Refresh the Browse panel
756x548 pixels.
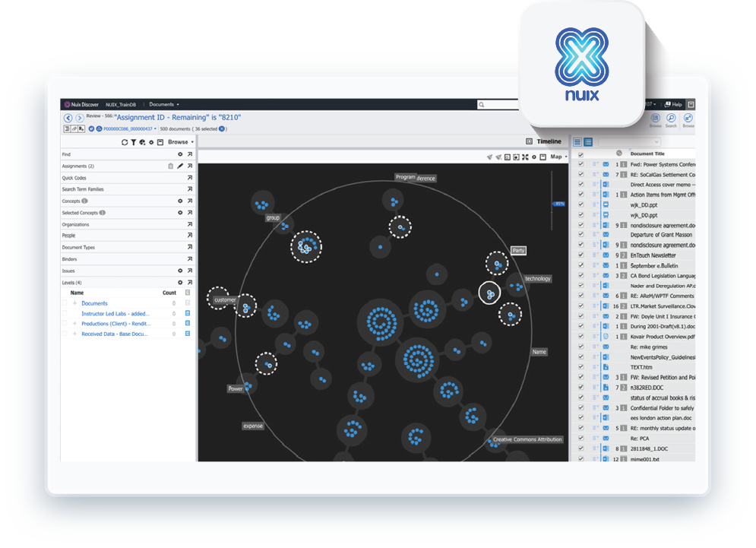coord(125,142)
